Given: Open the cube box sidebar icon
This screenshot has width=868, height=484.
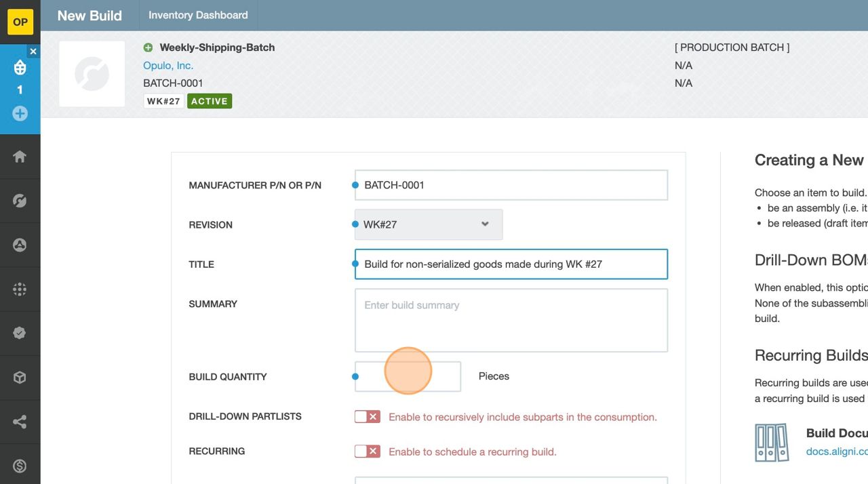Looking at the screenshot, I should pyautogui.click(x=20, y=378).
